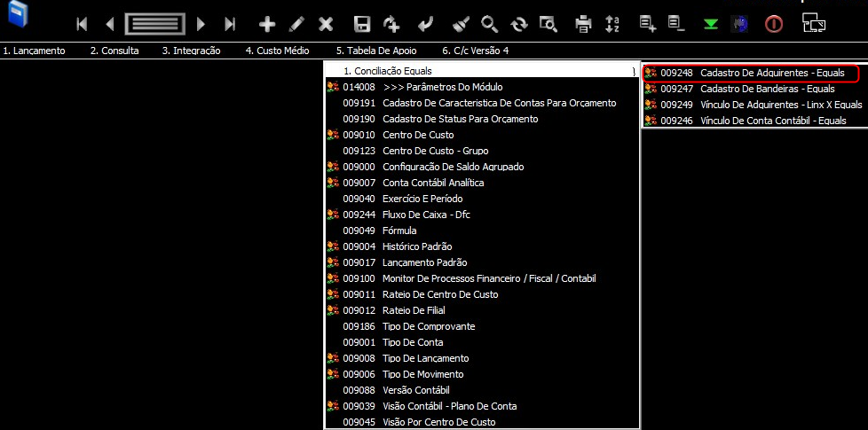Go to the first record in the toolbar

click(x=82, y=24)
